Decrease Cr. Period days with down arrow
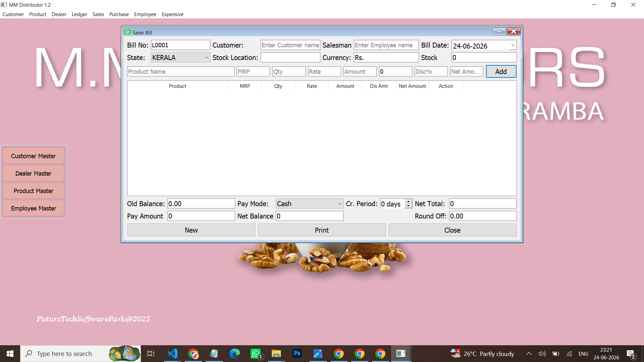The width and height of the screenshot is (644, 362). pyautogui.click(x=408, y=206)
